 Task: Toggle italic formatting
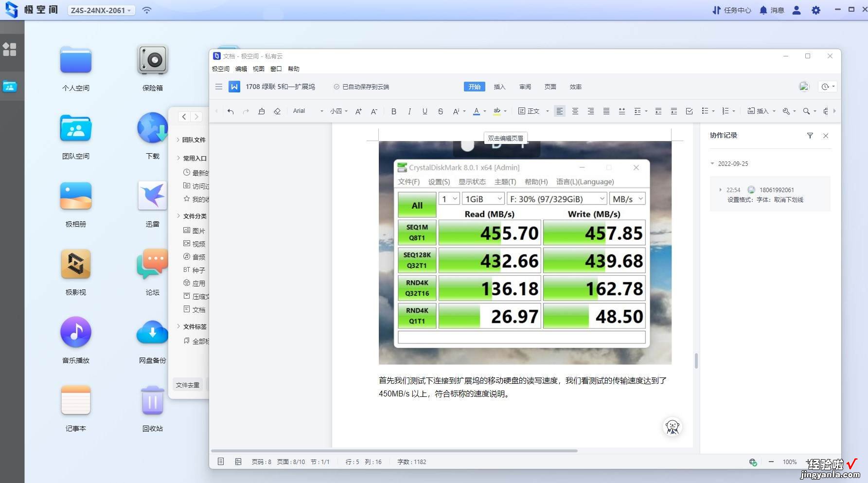409,111
